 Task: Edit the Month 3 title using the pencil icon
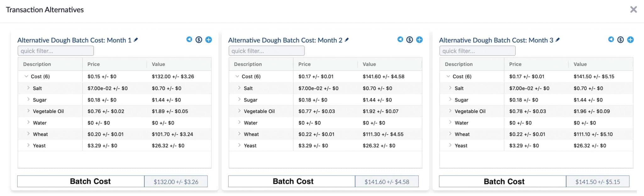pos(558,40)
